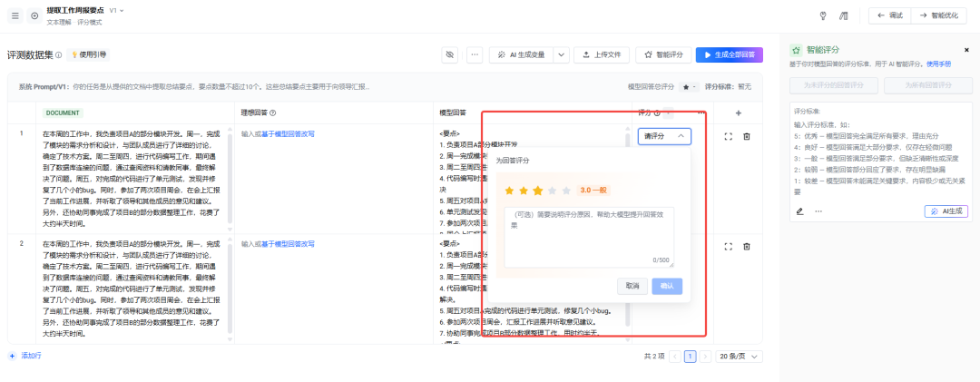Click AI 生成变量 button
Screen dimensions: 980x382
521,55
